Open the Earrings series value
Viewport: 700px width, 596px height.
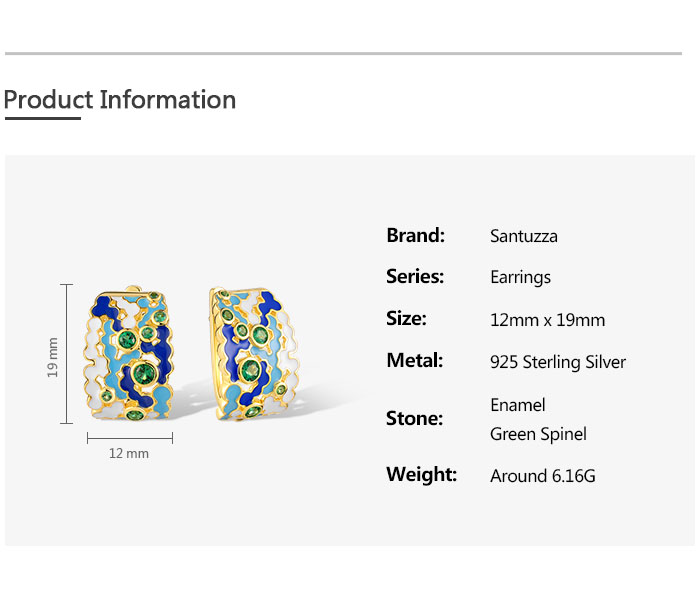pos(520,278)
